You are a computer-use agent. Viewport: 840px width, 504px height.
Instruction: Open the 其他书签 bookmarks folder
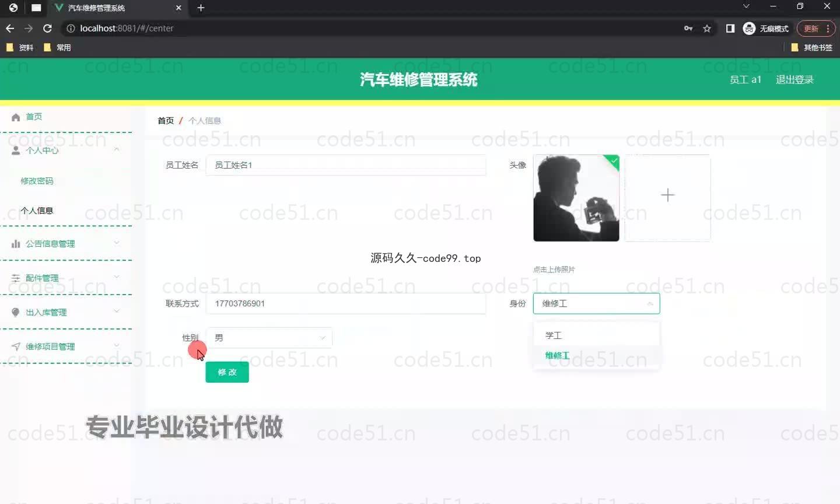[811, 47]
